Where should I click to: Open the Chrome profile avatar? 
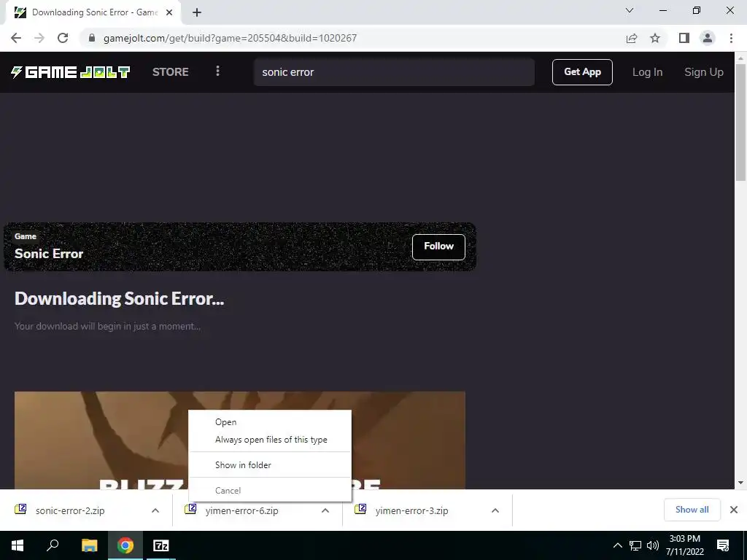708,38
